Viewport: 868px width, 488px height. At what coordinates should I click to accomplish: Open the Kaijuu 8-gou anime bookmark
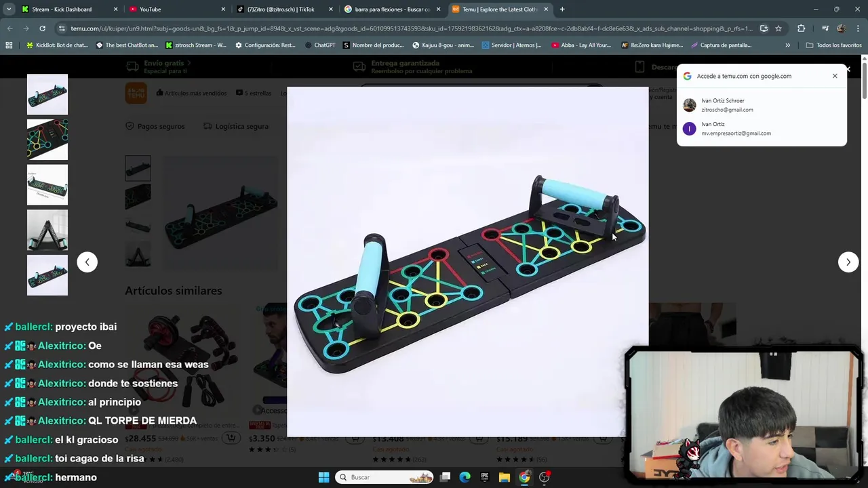[x=443, y=45]
